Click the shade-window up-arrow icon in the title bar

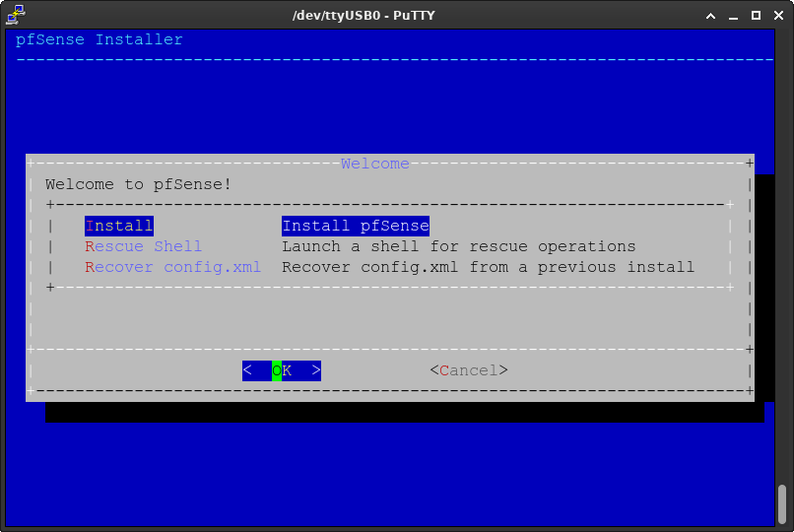coord(710,16)
